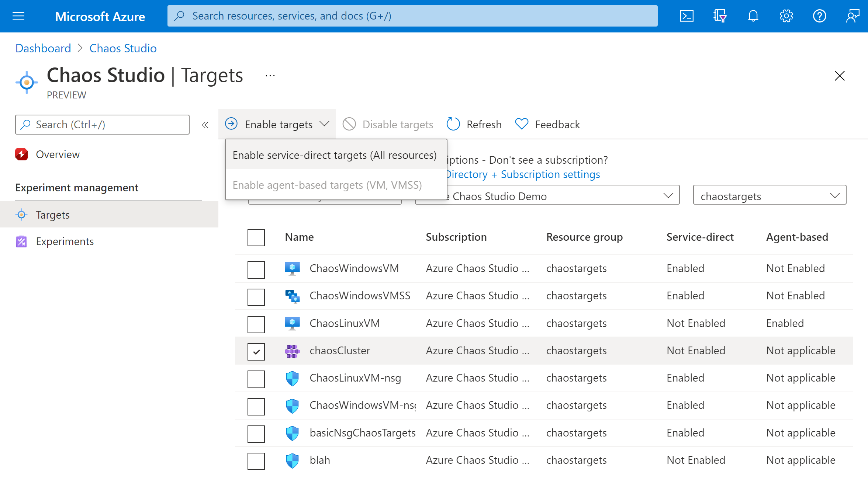Image resolution: width=868 pixels, height=487 pixels.
Task: Click the Refresh icon
Action: pos(454,124)
